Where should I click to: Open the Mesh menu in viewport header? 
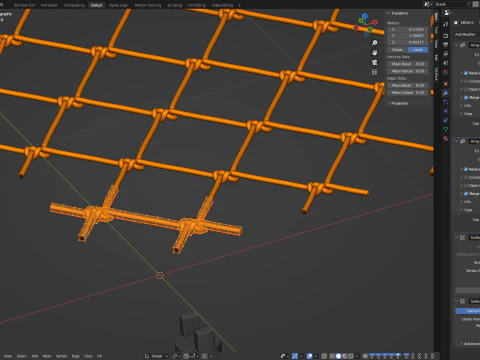tap(47, 356)
